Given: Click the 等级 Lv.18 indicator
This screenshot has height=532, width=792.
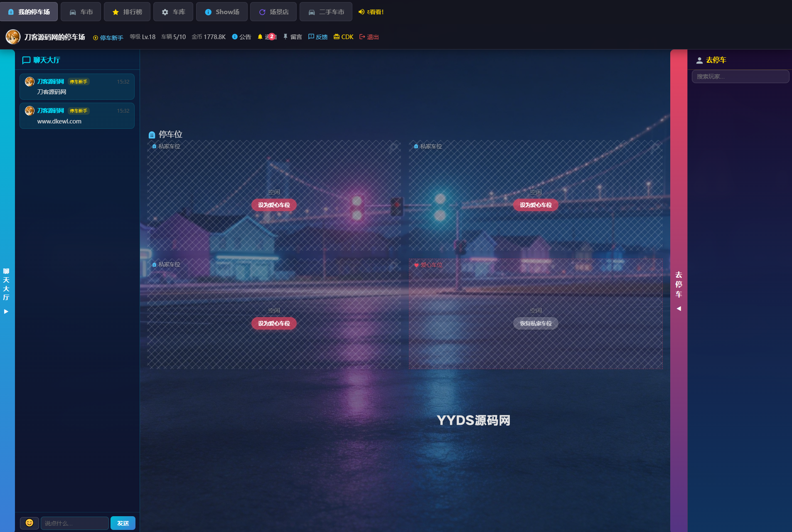Looking at the screenshot, I should point(143,37).
